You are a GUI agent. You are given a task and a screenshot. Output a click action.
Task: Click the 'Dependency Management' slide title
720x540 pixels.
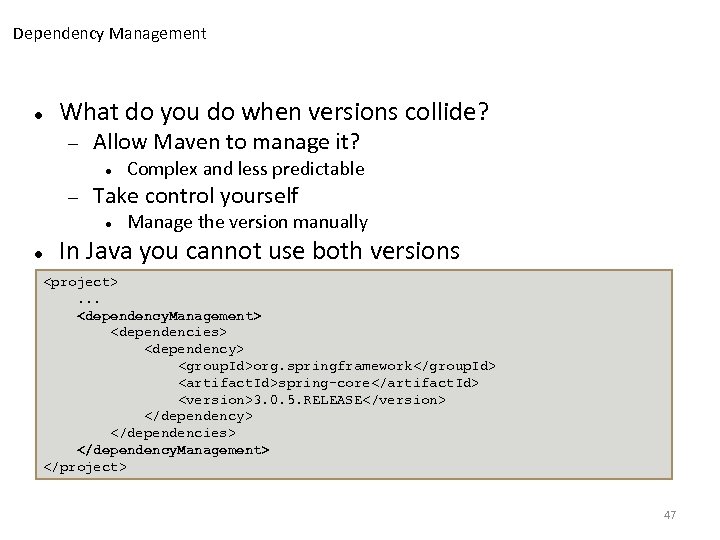click(110, 34)
